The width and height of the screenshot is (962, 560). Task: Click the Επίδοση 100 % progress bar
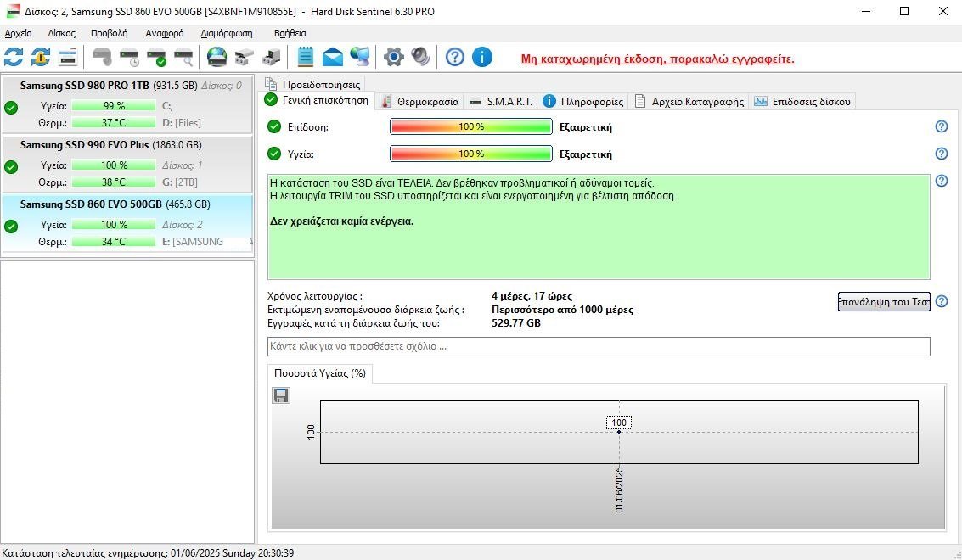pos(471,127)
